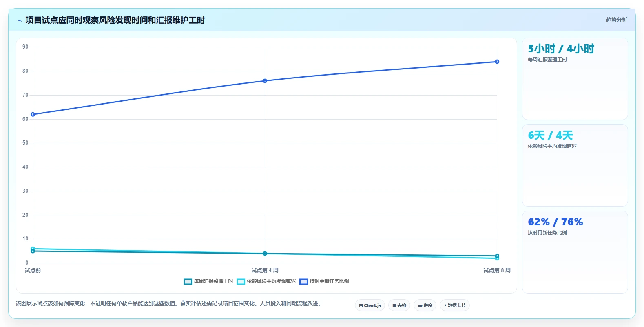Select the merged teal point at 试点第 4 周
This screenshot has height=327, width=644.
click(265, 254)
